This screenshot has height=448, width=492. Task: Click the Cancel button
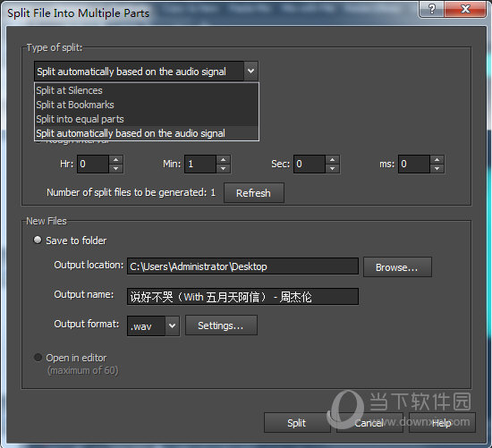(x=369, y=423)
